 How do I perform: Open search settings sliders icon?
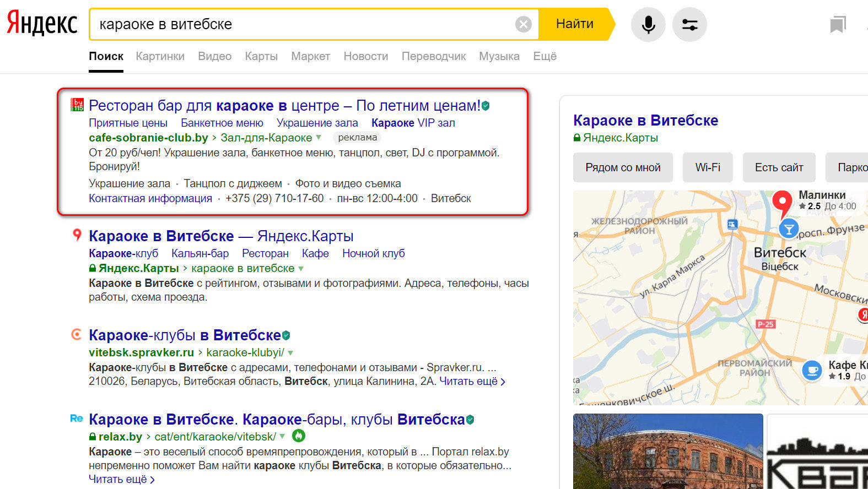click(689, 24)
